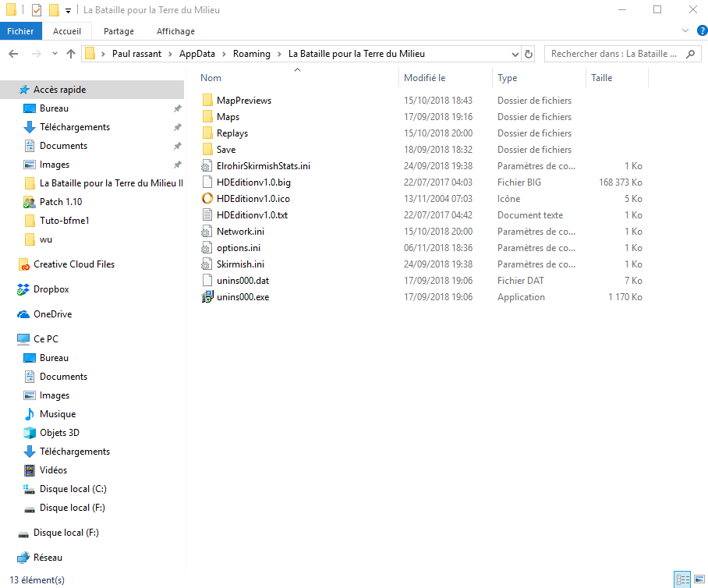Click the AppData breadcrumb segment

(x=196, y=54)
